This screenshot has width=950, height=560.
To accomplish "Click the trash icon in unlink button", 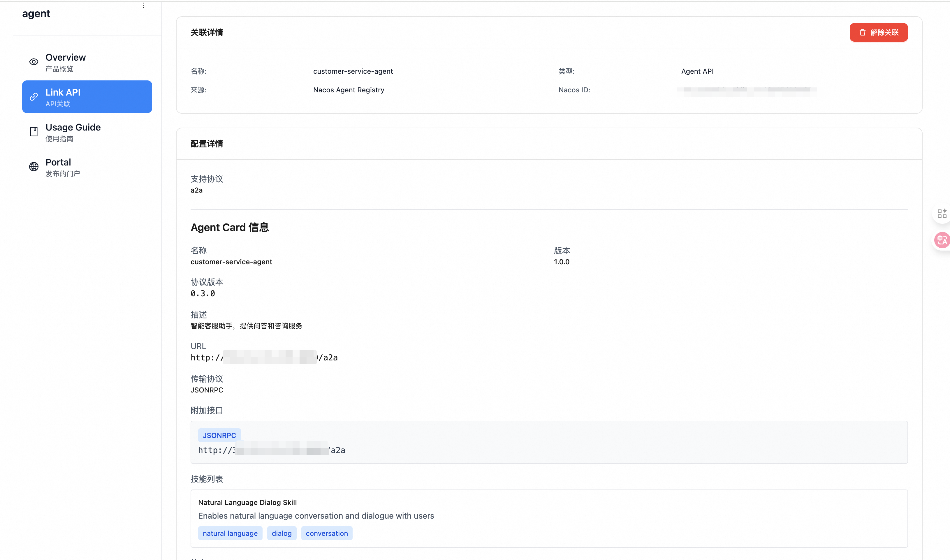I will 863,32.
